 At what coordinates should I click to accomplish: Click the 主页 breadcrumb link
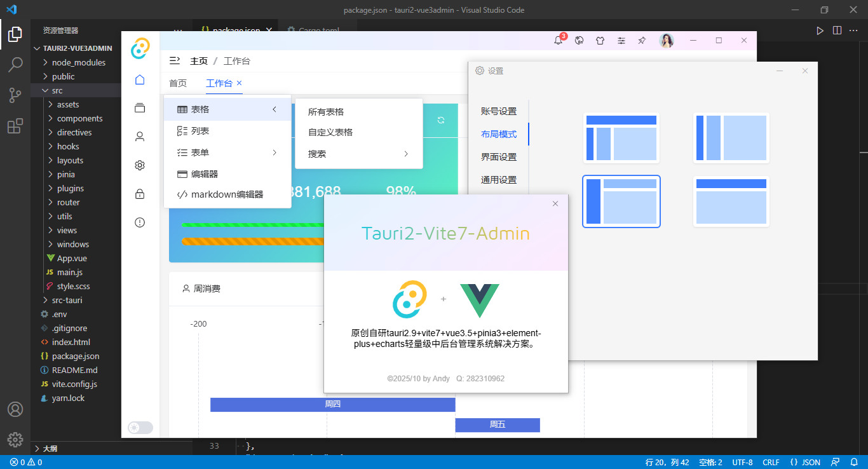(199, 61)
